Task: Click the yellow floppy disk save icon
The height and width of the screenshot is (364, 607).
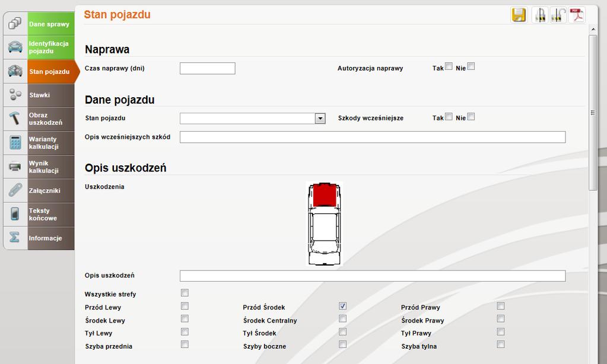Action: point(519,15)
